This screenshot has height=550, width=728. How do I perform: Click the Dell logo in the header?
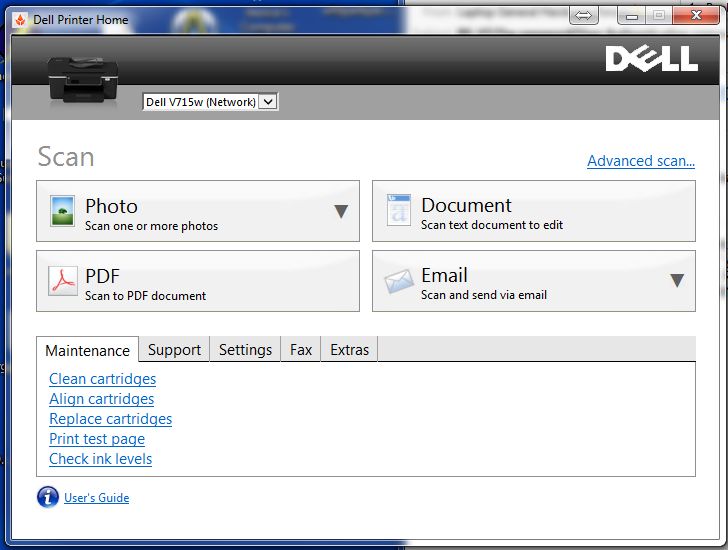point(651,59)
